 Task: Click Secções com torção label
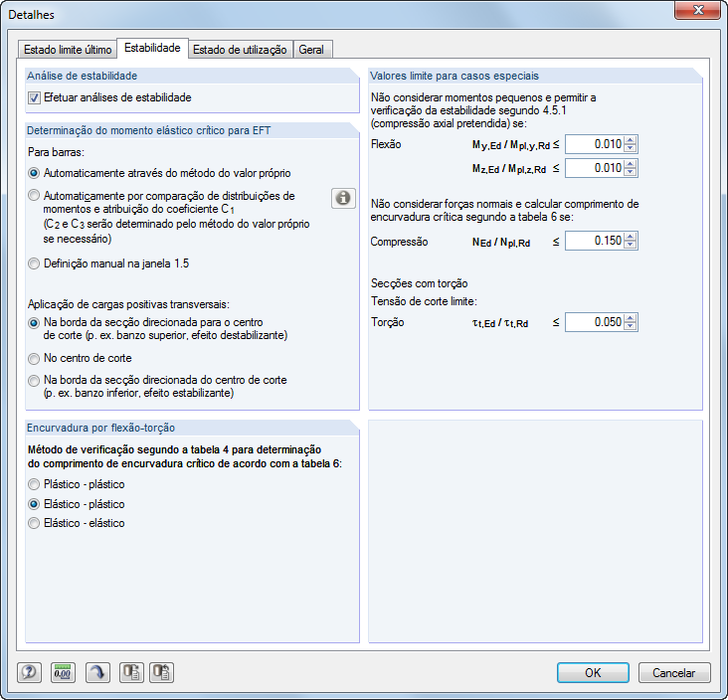(x=420, y=283)
